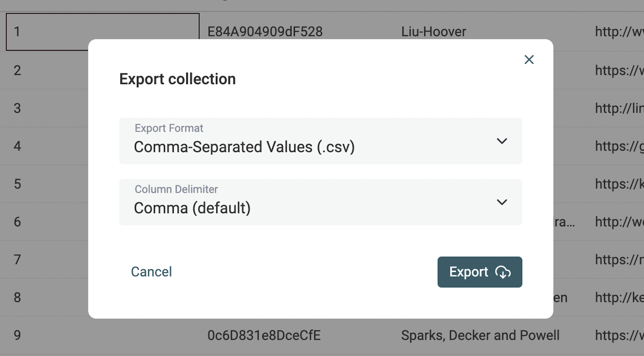Image resolution: width=644 pixels, height=356 pixels.
Task: Click the ID cell 0c6D831e8DceCfE
Action: [x=264, y=335]
